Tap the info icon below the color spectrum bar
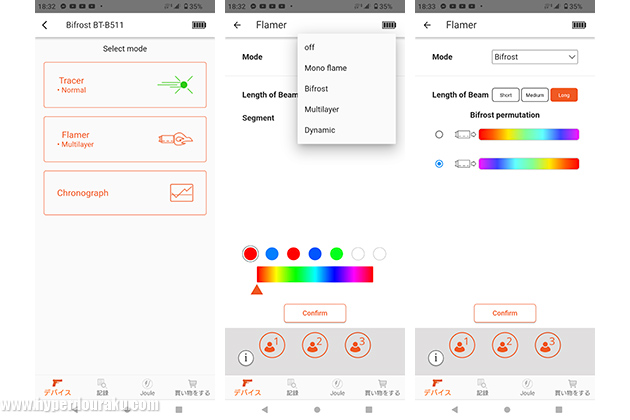Viewport: 630px width, 420px height. pyautogui.click(x=246, y=357)
